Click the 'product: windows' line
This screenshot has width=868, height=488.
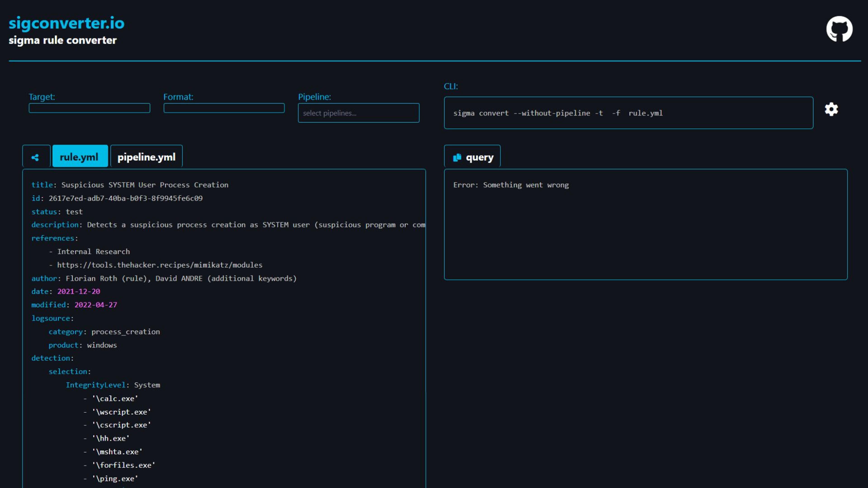click(x=83, y=345)
